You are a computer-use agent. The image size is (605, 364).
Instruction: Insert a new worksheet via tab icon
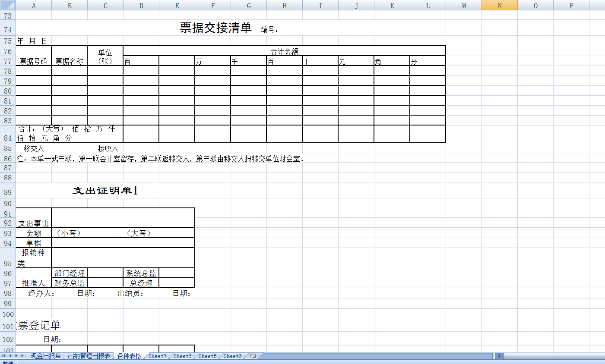click(253, 356)
